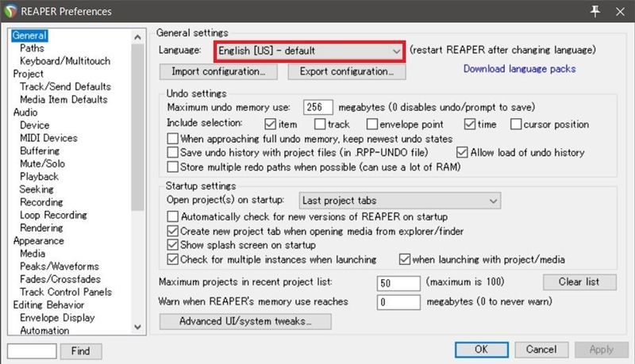Open Playback settings

39,177
